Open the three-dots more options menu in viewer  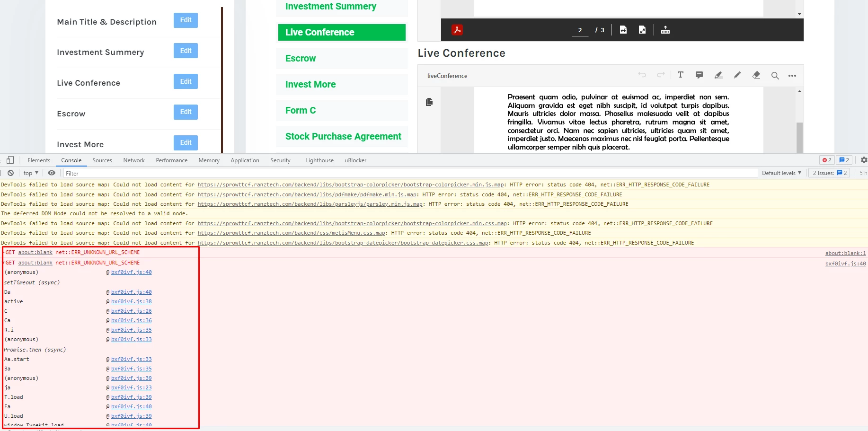(x=792, y=76)
